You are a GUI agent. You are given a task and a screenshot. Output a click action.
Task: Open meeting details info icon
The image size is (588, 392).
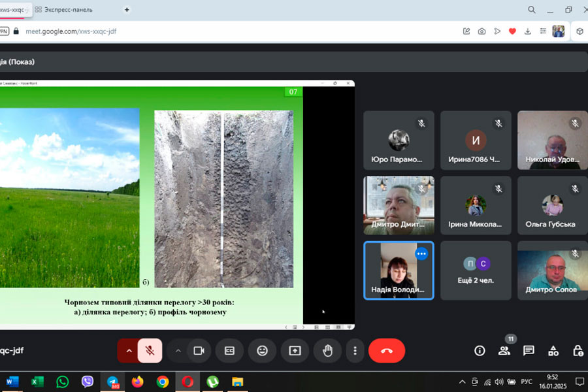480,351
